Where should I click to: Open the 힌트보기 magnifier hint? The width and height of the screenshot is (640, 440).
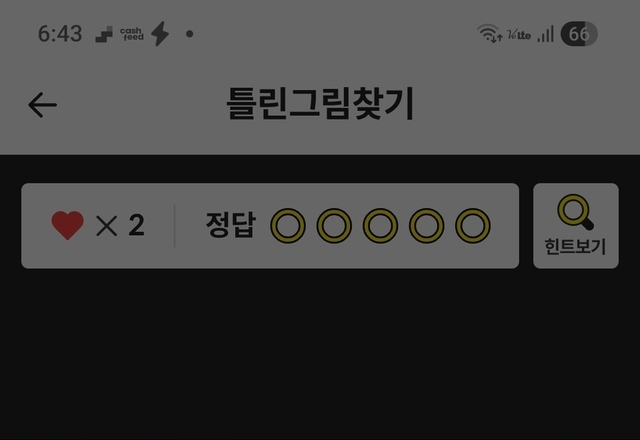click(x=576, y=225)
